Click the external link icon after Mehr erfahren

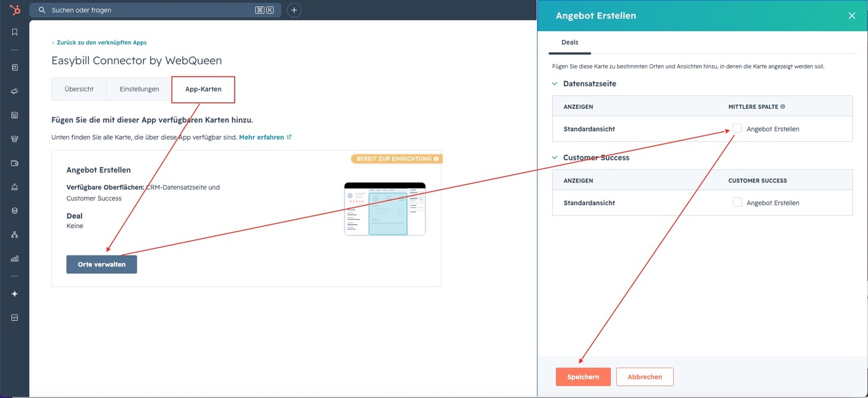[x=289, y=137]
